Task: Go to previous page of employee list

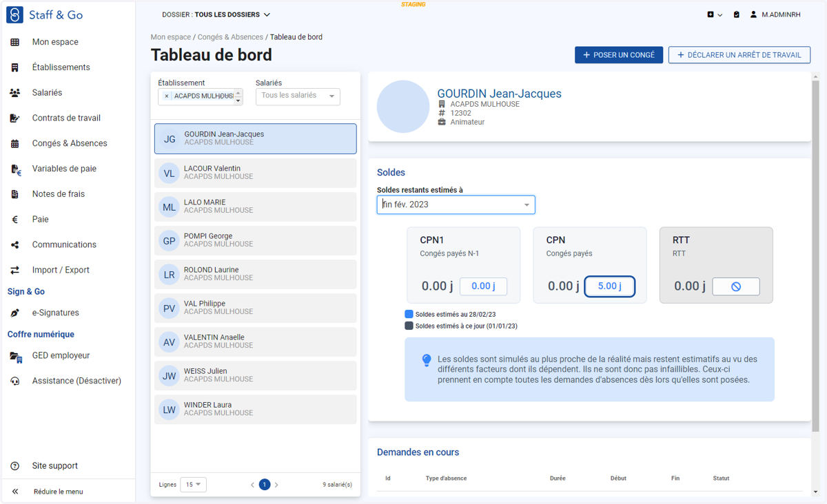Action: tap(252, 485)
